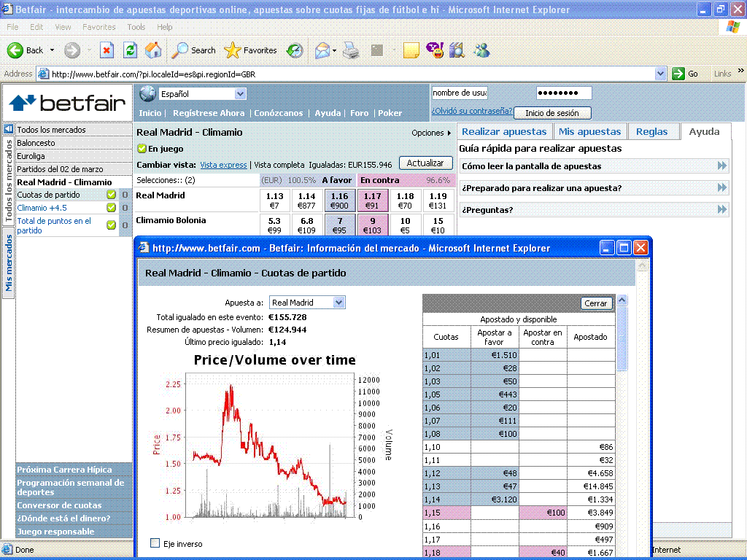
Task: Switch to the Ayuda tab
Action: pyautogui.click(x=704, y=131)
